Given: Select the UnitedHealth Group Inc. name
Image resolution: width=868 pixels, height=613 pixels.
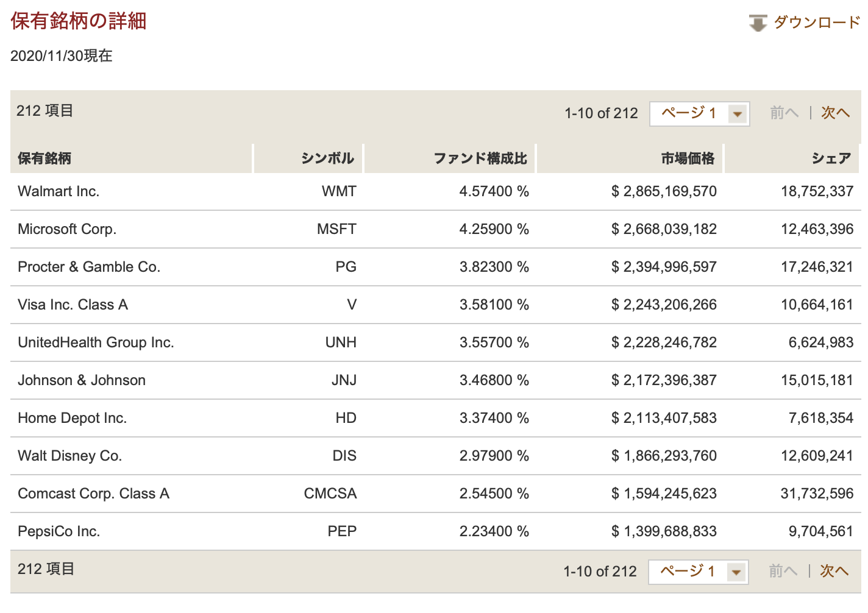Looking at the screenshot, I should pos(96,342).
